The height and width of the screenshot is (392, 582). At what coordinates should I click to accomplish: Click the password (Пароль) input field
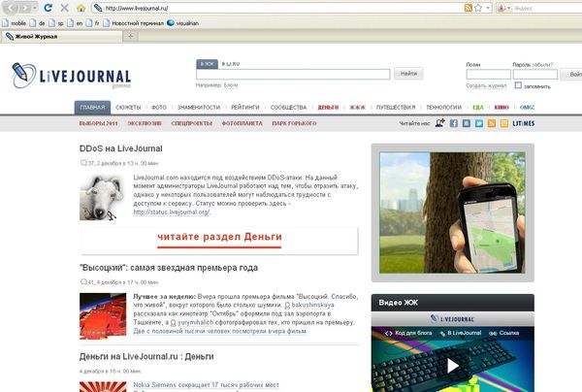(x=535, y=75)
